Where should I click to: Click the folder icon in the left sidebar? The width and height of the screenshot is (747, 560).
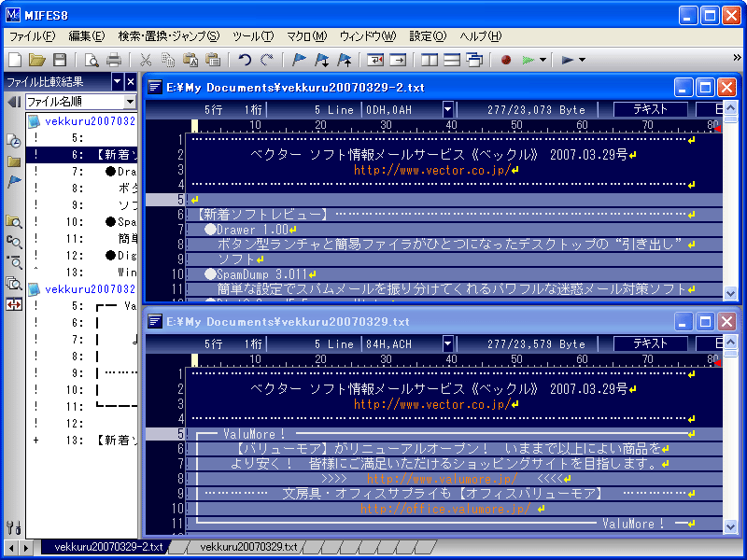14,161
